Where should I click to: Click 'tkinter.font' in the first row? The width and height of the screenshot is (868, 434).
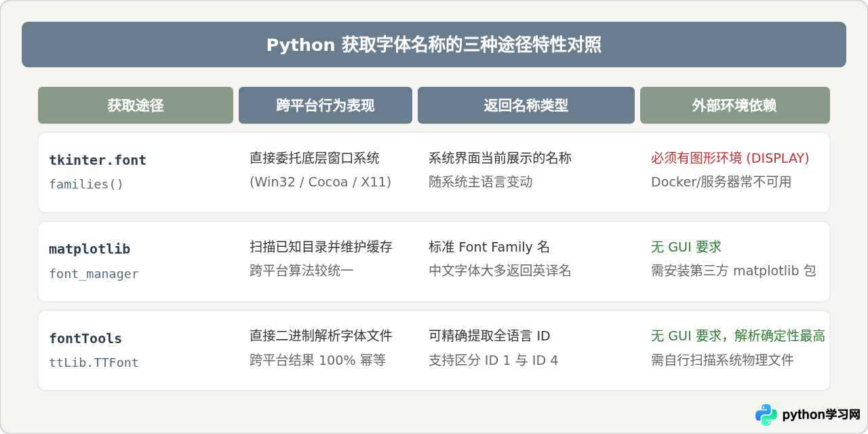point(98,160)
